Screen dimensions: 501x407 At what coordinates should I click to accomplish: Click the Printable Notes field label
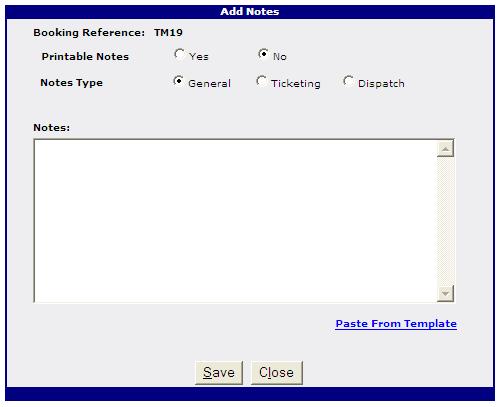point(85,57)
